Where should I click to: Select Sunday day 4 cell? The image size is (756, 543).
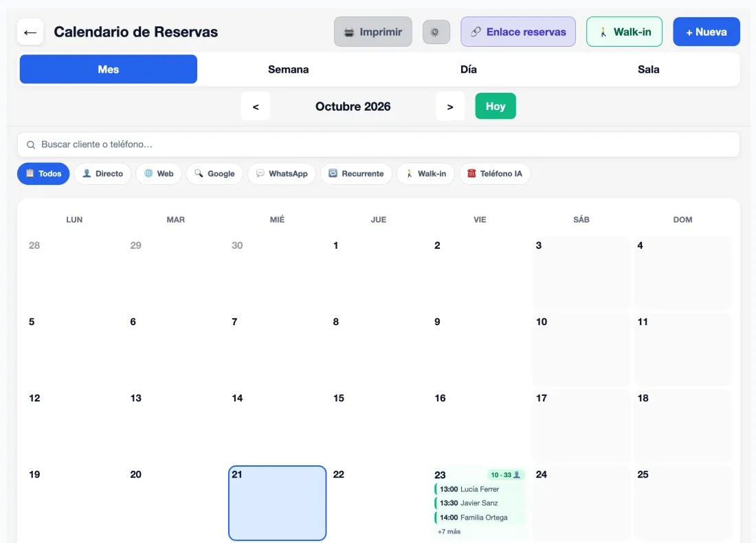coord(682,273)
